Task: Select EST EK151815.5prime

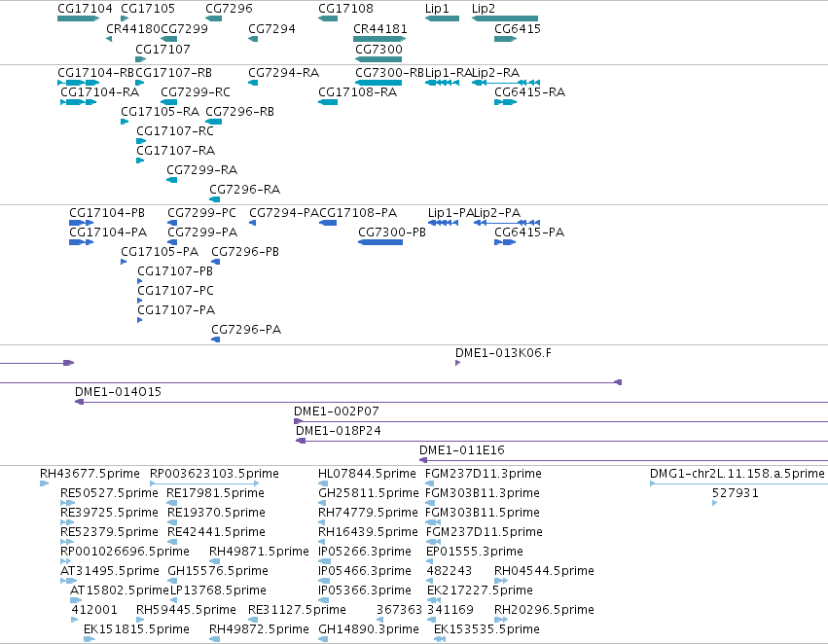Action: click(x=90, y=639)
